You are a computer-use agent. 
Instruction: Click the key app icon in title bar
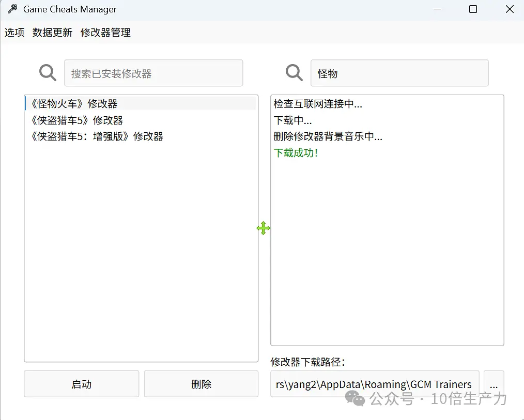(x=12, y=9)
